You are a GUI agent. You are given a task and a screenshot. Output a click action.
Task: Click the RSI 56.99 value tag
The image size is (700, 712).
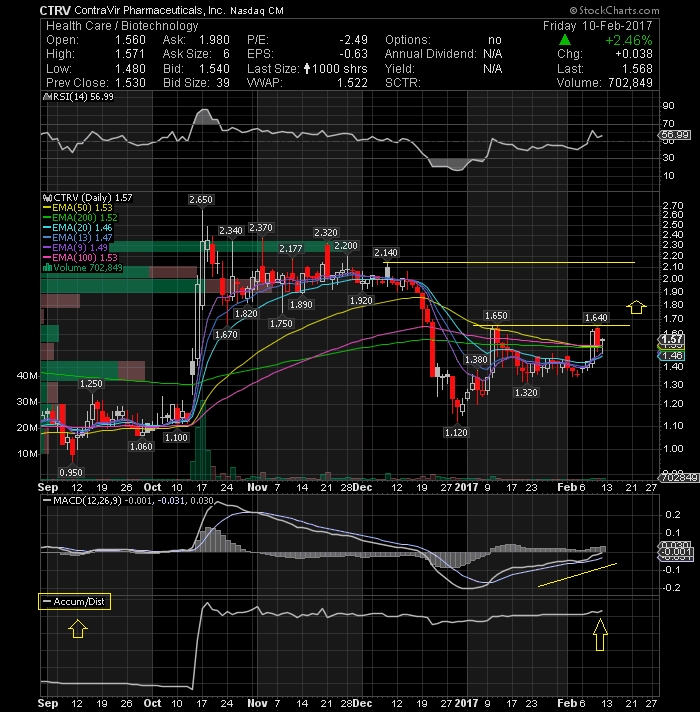(x=675, y=135)
